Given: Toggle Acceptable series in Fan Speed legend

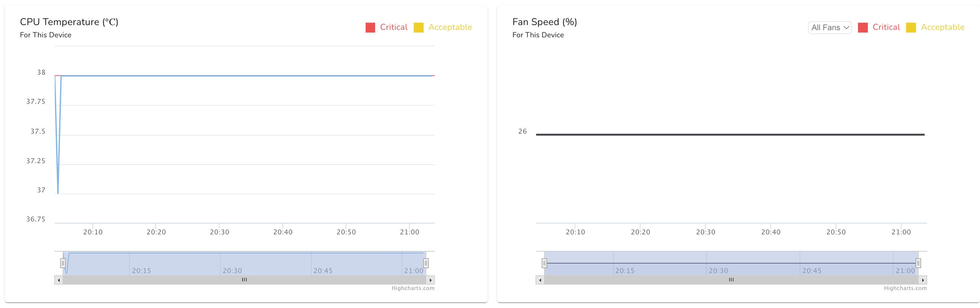Looking at the screenshot, I should point(943,27).
